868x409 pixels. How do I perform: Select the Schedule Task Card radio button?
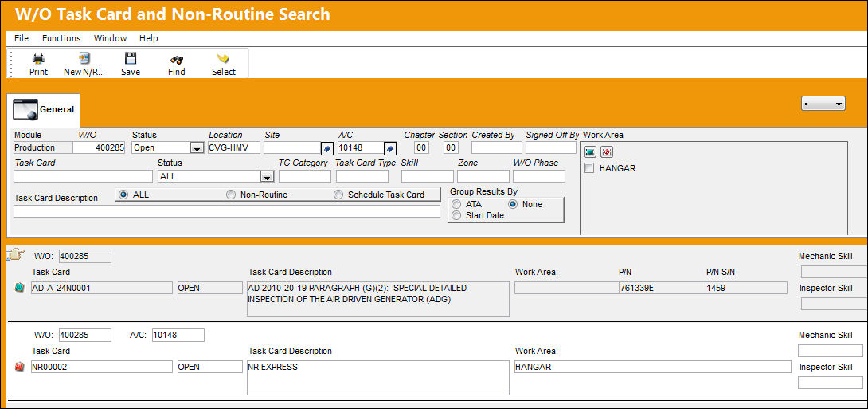point(338,195)
